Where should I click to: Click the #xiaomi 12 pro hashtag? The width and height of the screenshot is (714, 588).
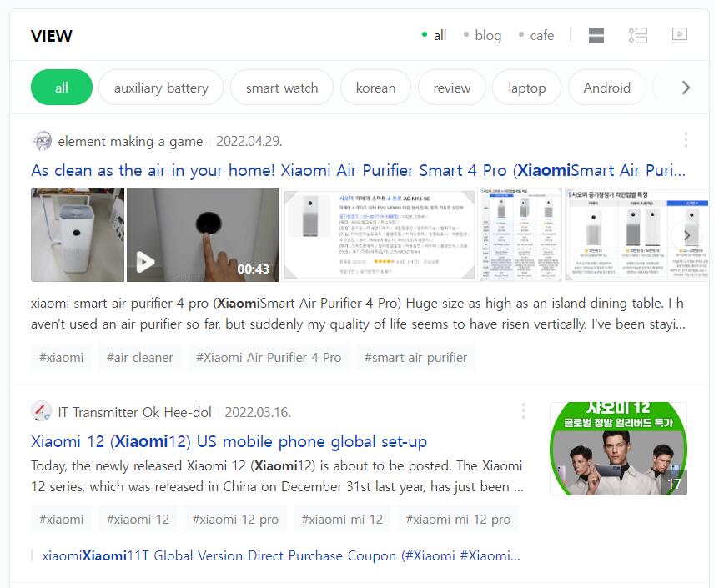(x=235, y=520)
